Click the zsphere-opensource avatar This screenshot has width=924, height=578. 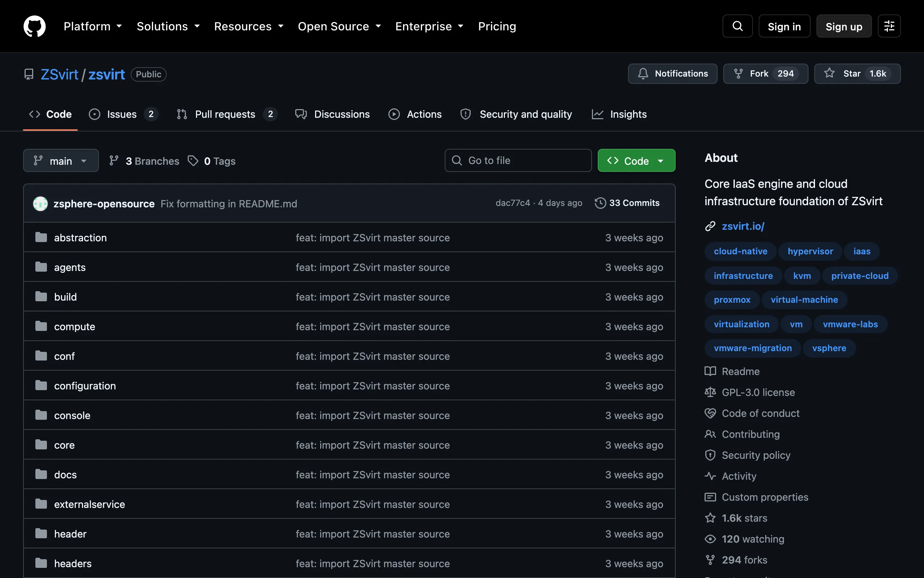tap(40, 203)
